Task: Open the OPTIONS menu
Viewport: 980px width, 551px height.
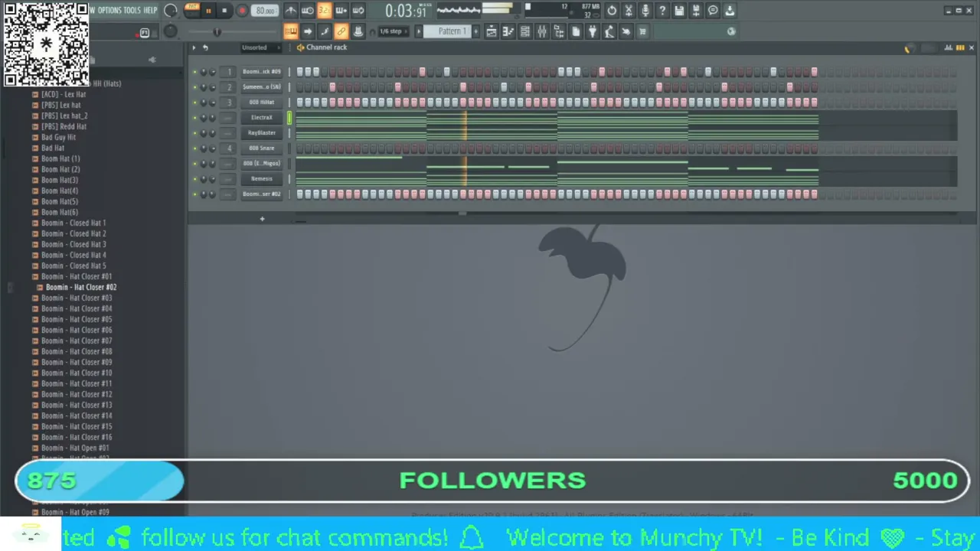Action: click(x=109, y=11)
